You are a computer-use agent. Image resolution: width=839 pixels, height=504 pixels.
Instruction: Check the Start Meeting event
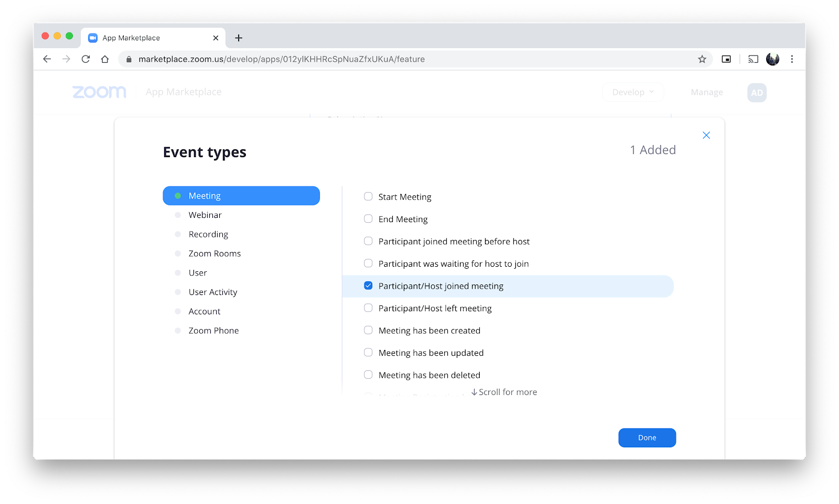(x=368, y=196)
